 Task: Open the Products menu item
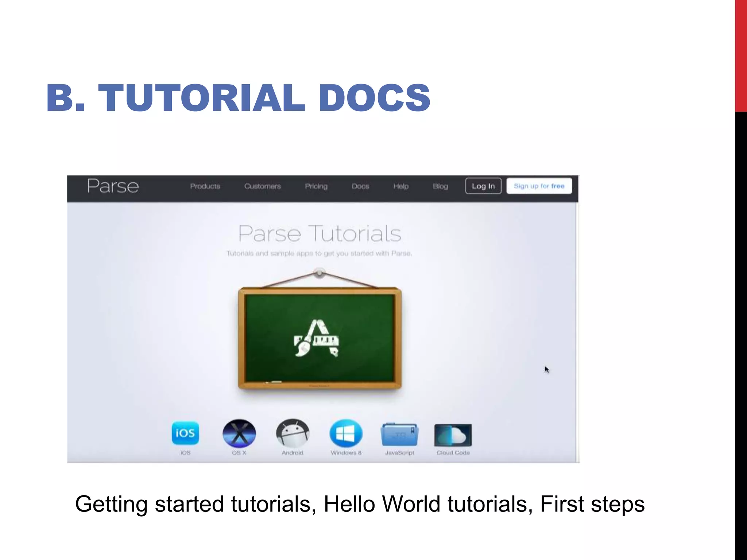205,186
